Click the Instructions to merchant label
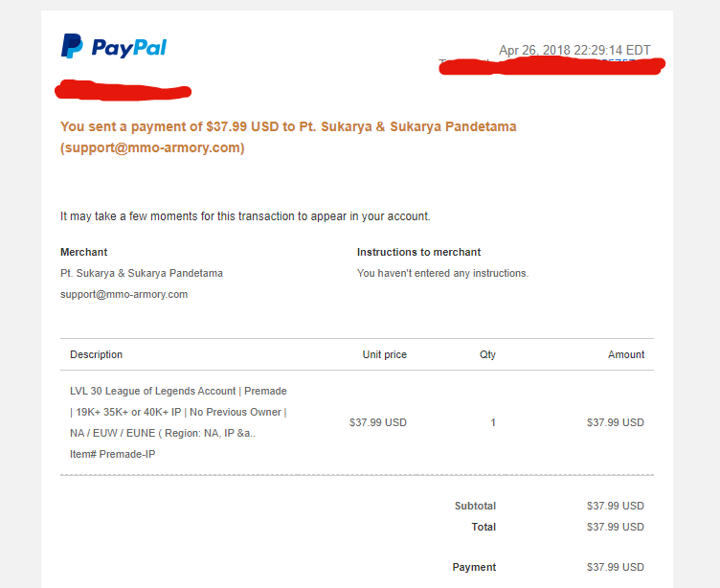Viewport: 720px width, 588px height. [418, 252]
